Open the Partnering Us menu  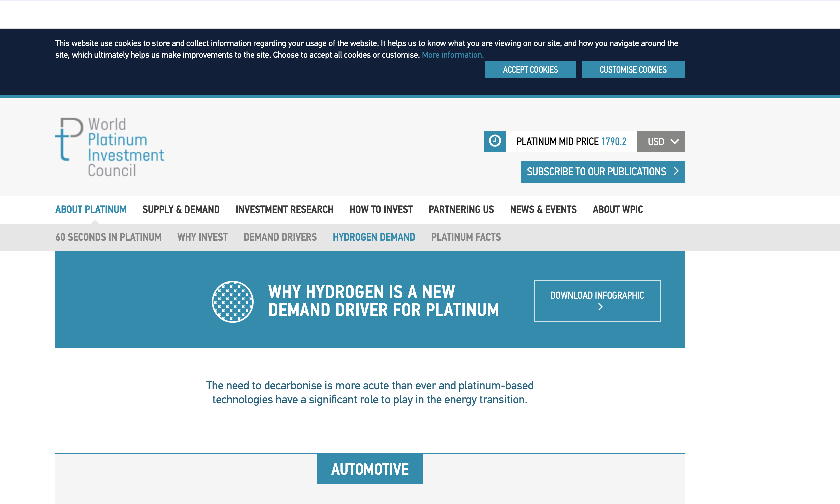461,210
